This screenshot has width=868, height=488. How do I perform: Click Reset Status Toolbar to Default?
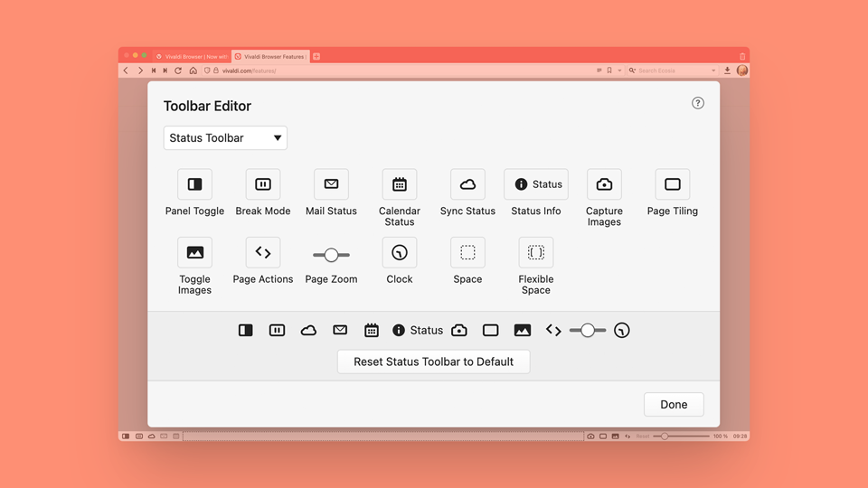click(x=433, y=361)
